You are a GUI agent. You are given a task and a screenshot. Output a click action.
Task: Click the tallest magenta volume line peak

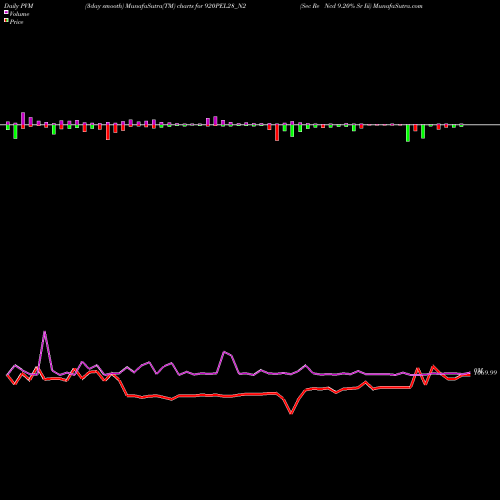point(45,332)
